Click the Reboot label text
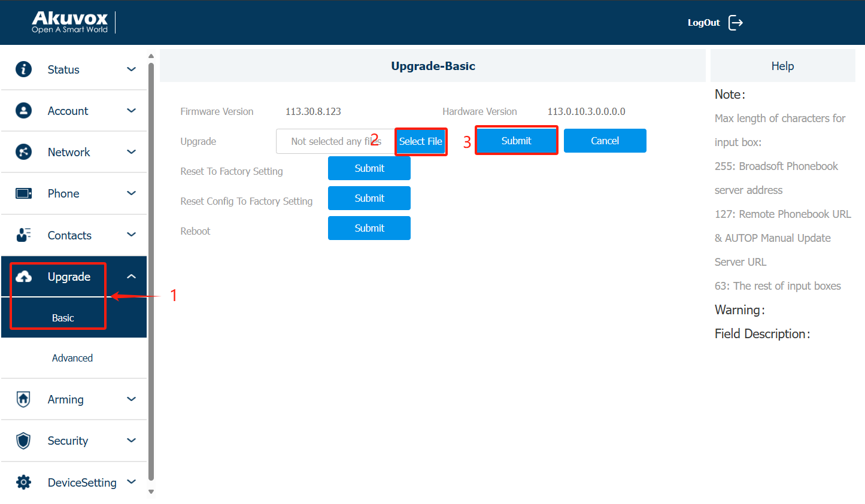The image size is (865, 504). (195, 231)
